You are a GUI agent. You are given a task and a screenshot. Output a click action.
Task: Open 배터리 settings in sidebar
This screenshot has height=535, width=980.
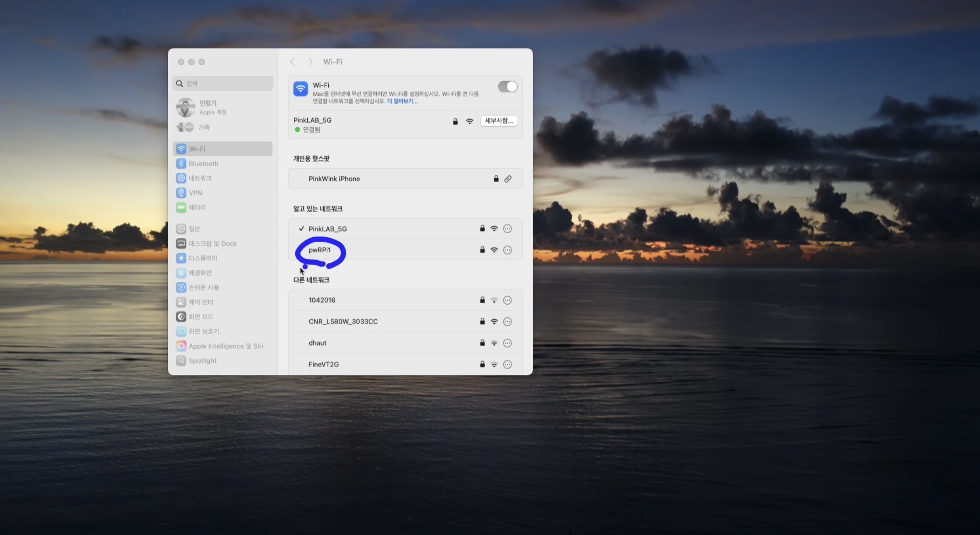(197, 207)
